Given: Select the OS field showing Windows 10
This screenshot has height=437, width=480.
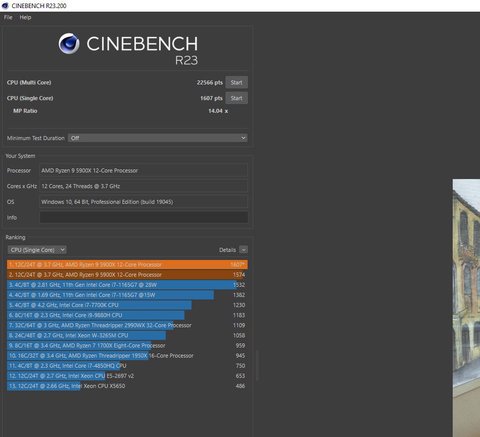Looking at the screenshot, I should (144, 202).
